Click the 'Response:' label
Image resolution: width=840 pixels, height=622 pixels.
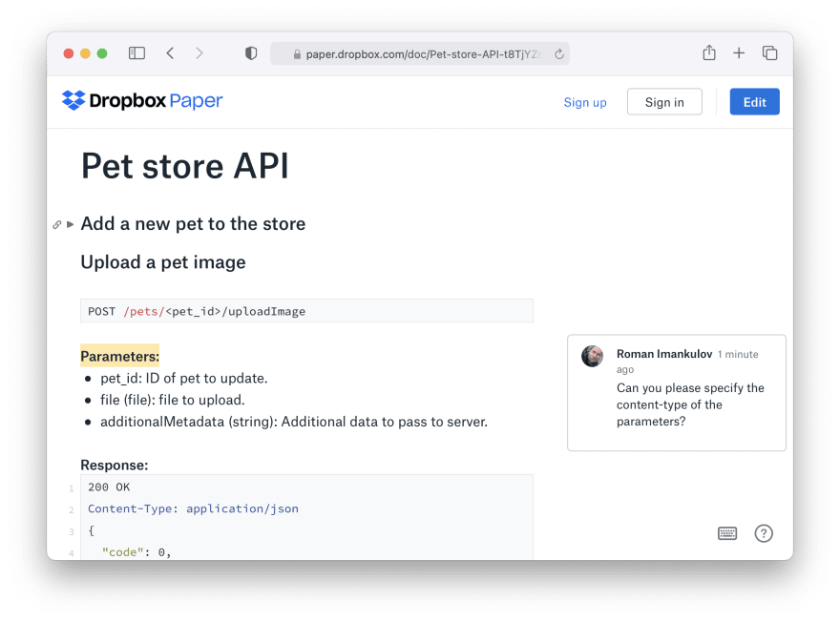pos(115,465)
